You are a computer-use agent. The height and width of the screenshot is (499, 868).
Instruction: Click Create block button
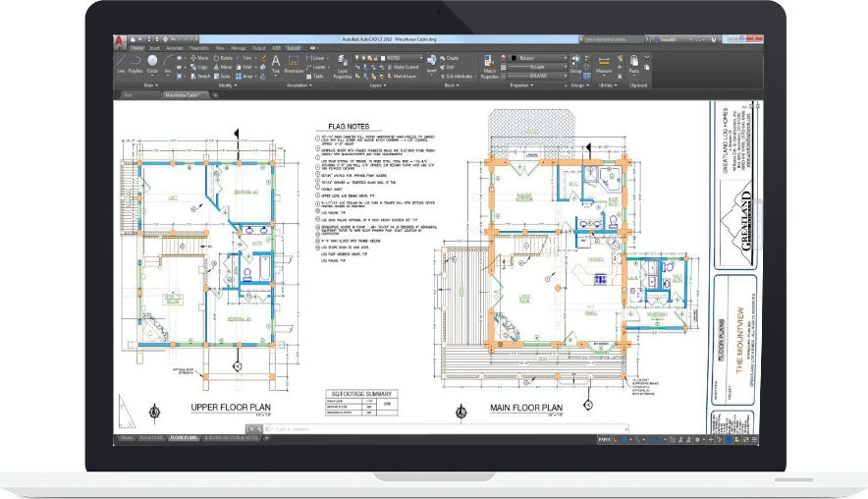(449, 58)
